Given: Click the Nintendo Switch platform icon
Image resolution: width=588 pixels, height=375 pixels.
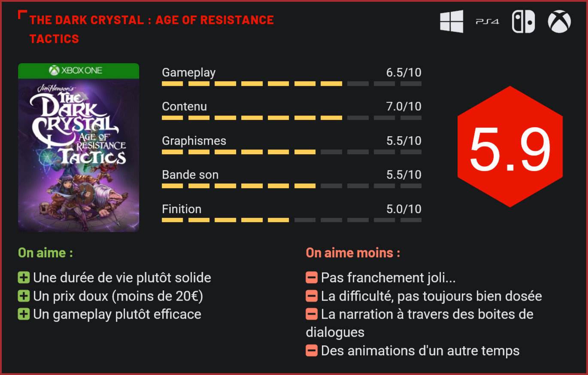Looking at the screenshot, I should [x=523, y=21].
